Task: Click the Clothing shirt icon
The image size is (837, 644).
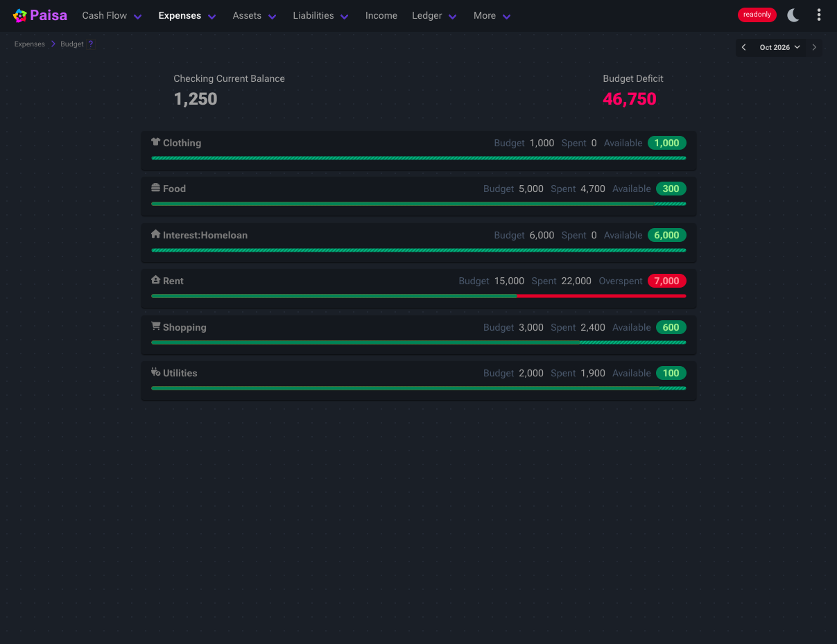Action: point(155,142)
